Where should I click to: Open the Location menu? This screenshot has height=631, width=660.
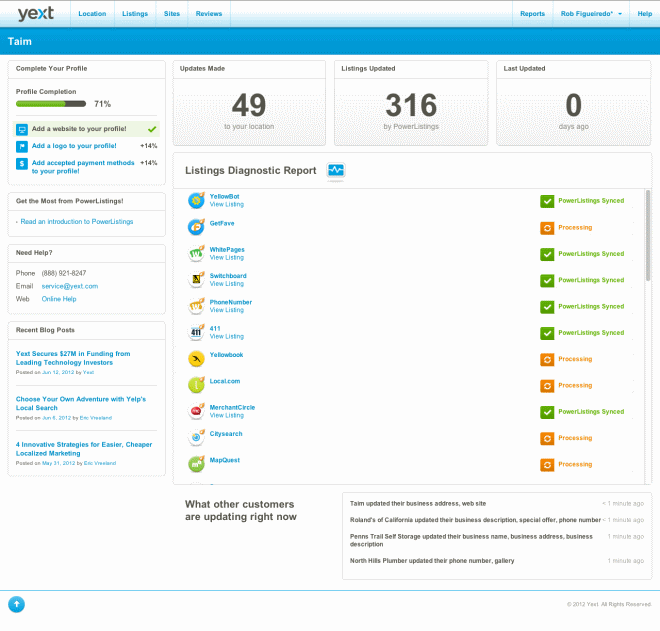[92, 14]
